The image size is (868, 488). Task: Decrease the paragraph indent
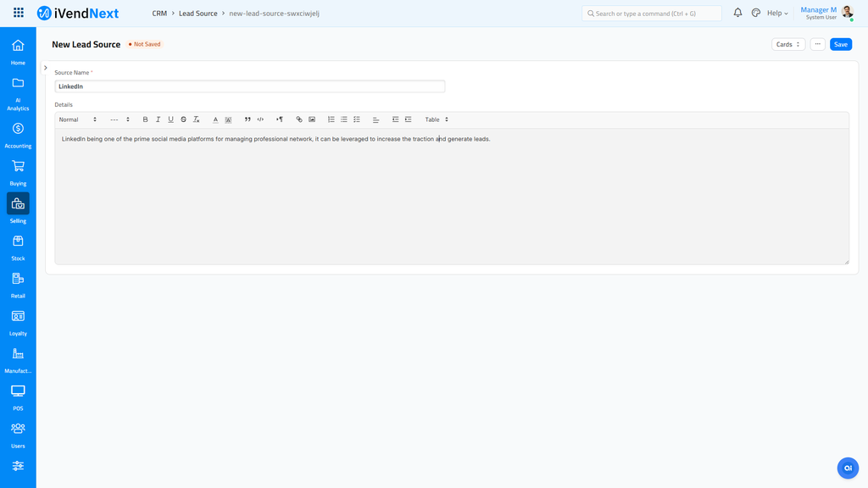pyautogui.click(x=395, y=119)
